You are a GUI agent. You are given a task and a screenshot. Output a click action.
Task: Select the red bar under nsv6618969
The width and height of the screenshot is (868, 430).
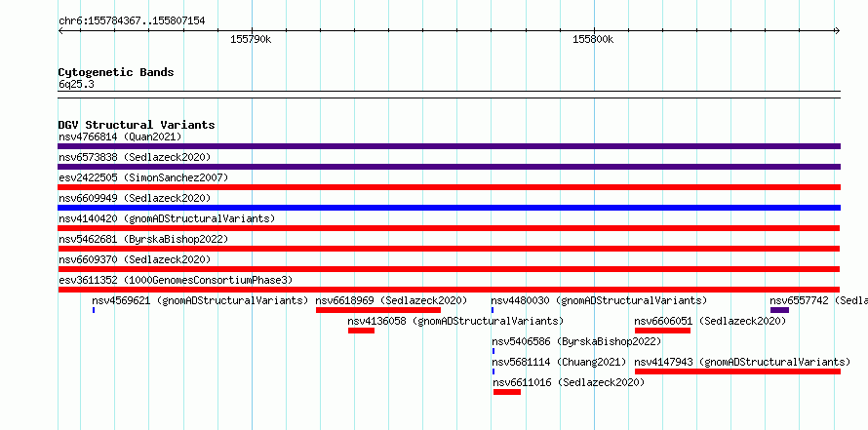(378, 310)
